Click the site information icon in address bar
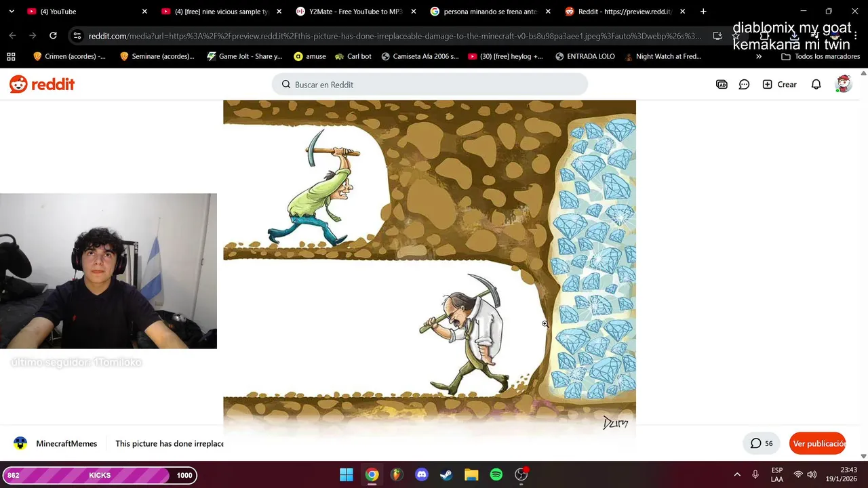Viewport: 868px width, 488px height. point(77,36)
